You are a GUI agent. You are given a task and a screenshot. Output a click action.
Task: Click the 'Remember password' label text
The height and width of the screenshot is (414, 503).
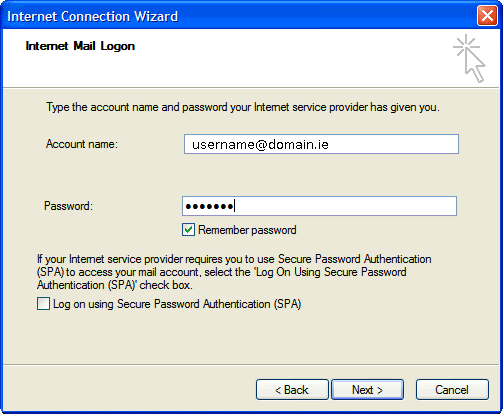247,230
